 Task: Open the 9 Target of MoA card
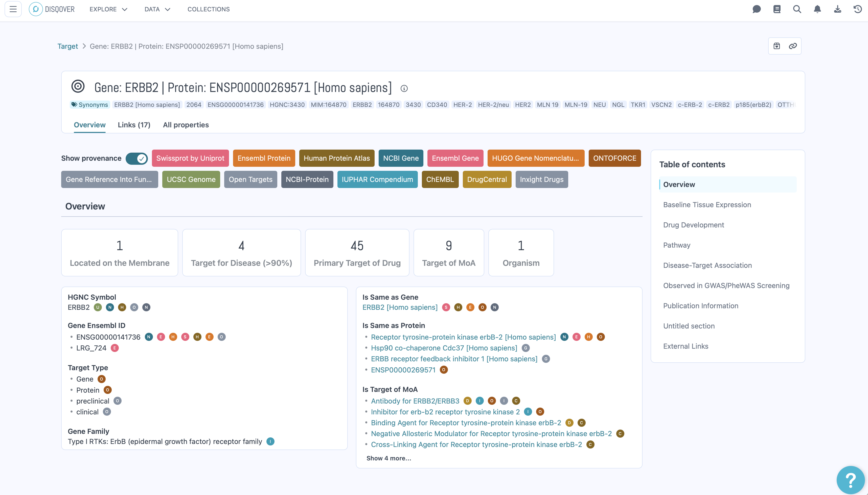tap(449, 253)
